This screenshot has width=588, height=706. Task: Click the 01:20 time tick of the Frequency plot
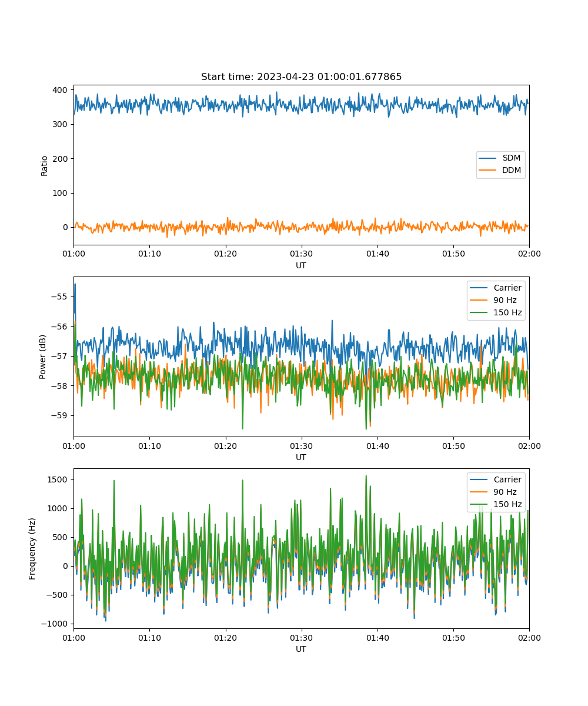pos(225,637)
